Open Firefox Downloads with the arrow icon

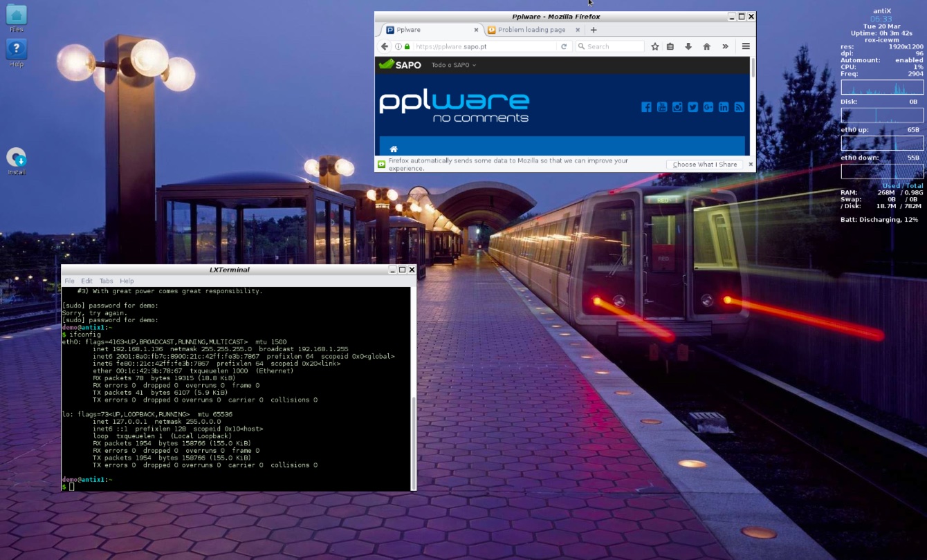click(688, 46)
